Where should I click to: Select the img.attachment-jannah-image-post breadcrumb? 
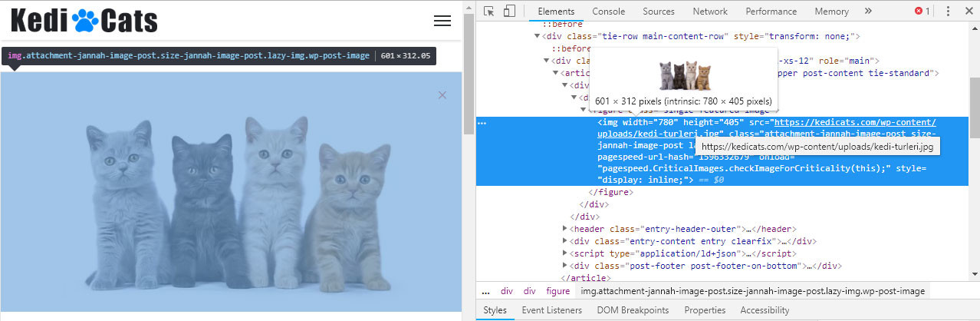[x=753, y=291]
